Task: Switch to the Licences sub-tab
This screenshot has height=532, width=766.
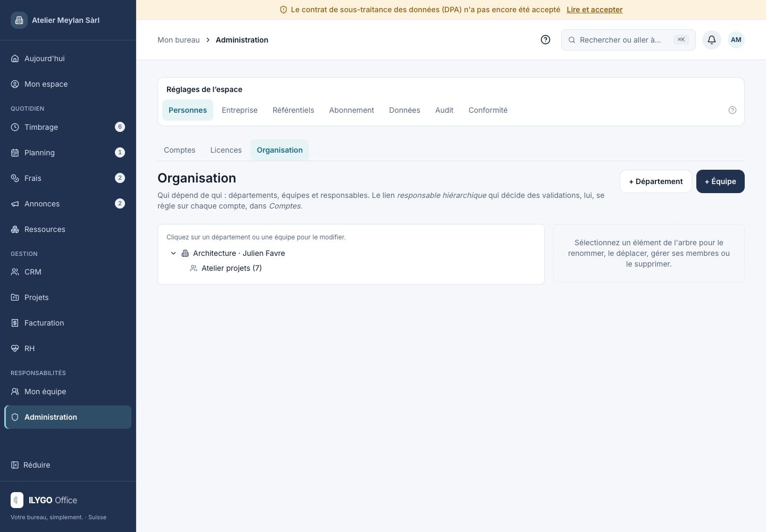Action: click(x=226, y=150)
